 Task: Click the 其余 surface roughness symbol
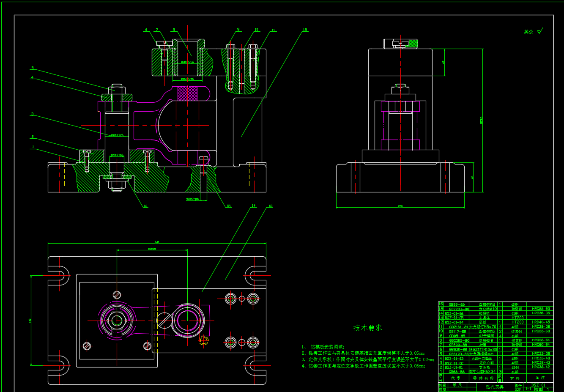(533, 32)
